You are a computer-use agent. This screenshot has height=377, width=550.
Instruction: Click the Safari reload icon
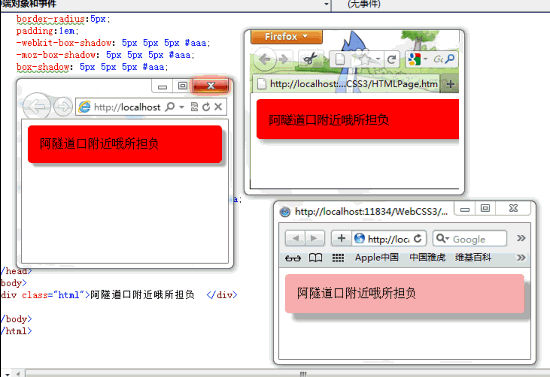(x=417, y=238)
